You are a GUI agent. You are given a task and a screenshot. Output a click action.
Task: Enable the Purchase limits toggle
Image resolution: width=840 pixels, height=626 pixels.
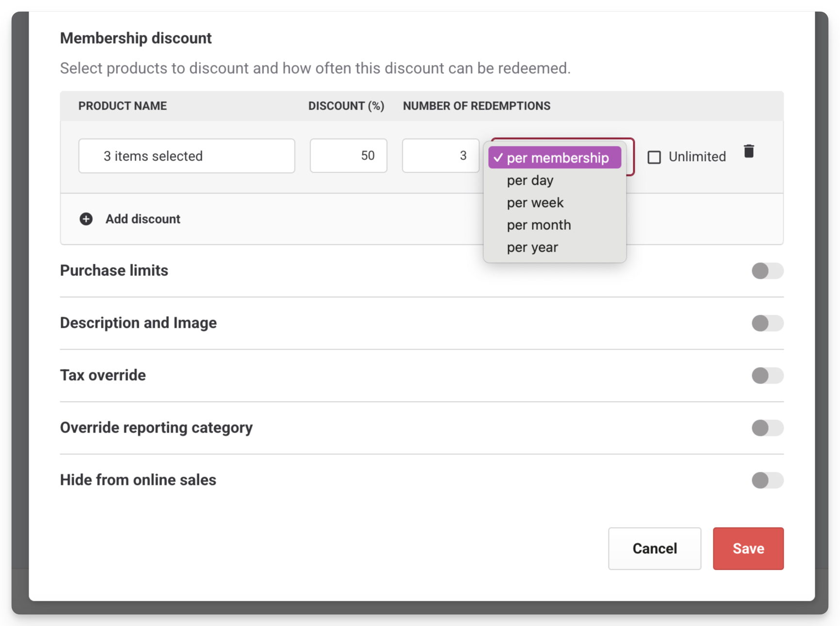767,271
